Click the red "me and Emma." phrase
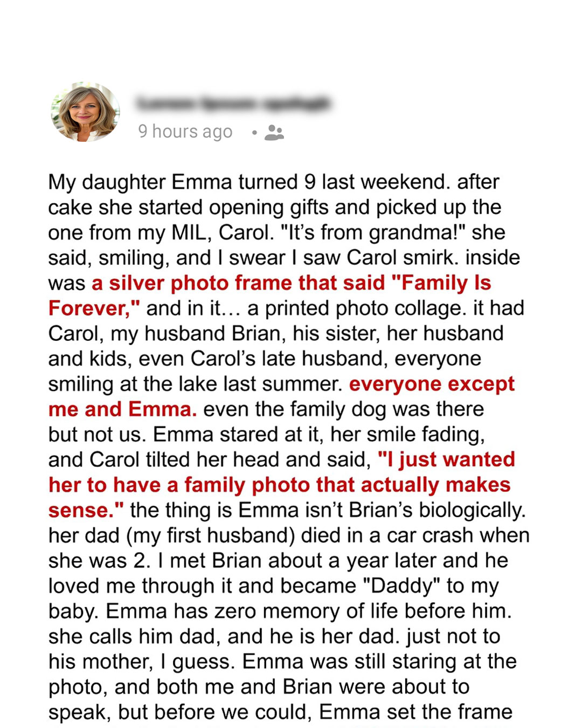Viewport: 582px width, 728px height. [x=122, y=409]
